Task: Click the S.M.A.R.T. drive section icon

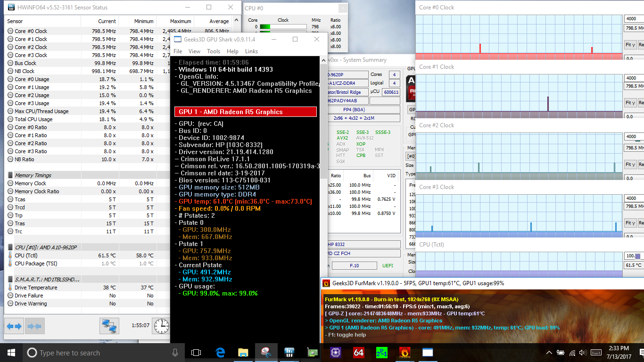Action: 10,280
